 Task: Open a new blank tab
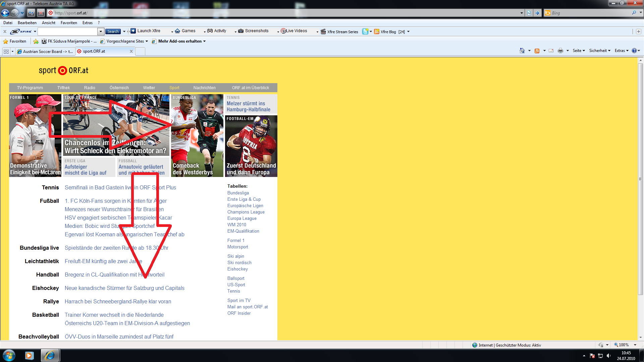coord(140,51)
